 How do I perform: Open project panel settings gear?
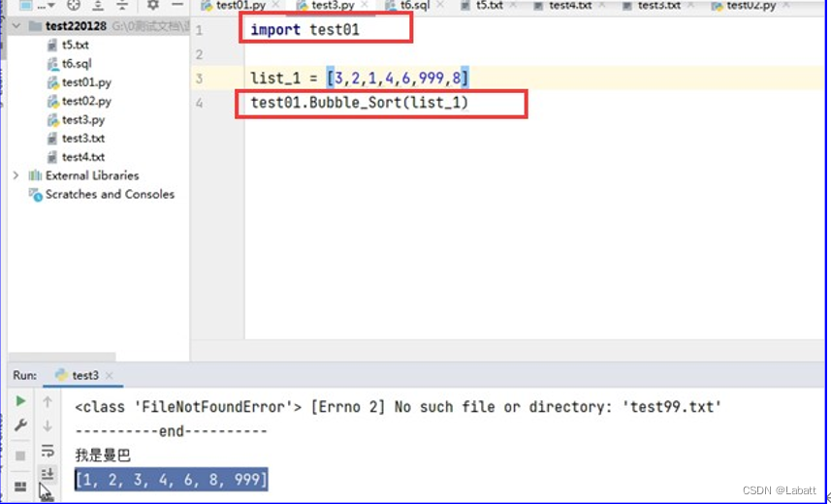pyautogui.click(x=153, y=5)
